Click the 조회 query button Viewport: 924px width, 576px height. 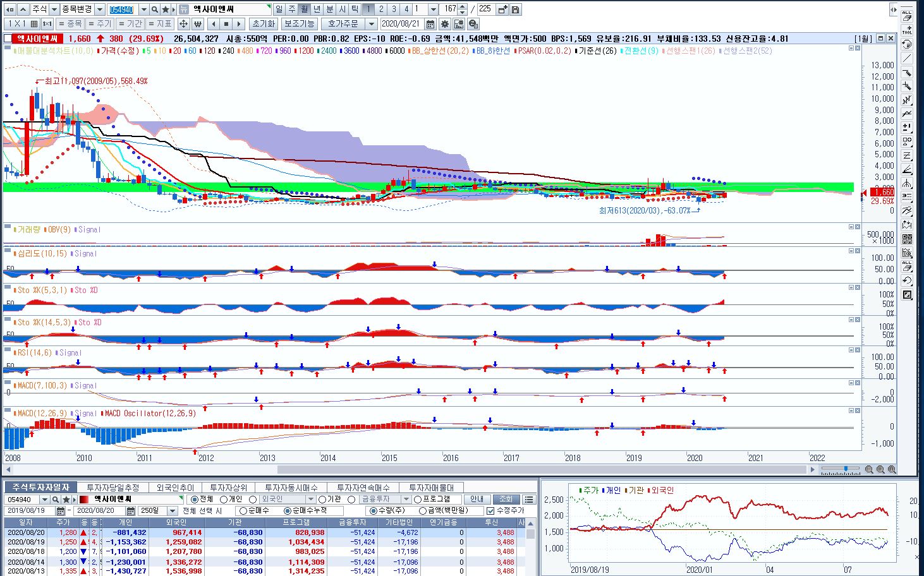[x=506, y=500]
